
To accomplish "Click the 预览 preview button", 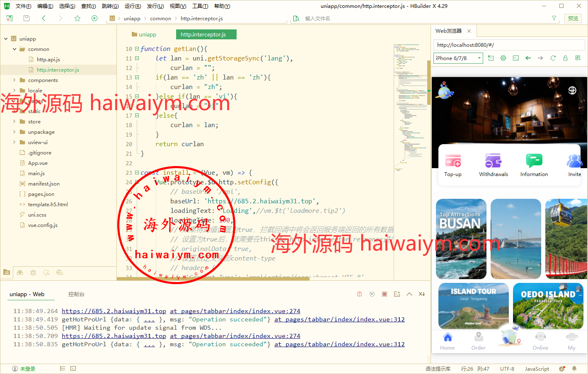I will tap(573, 18).
